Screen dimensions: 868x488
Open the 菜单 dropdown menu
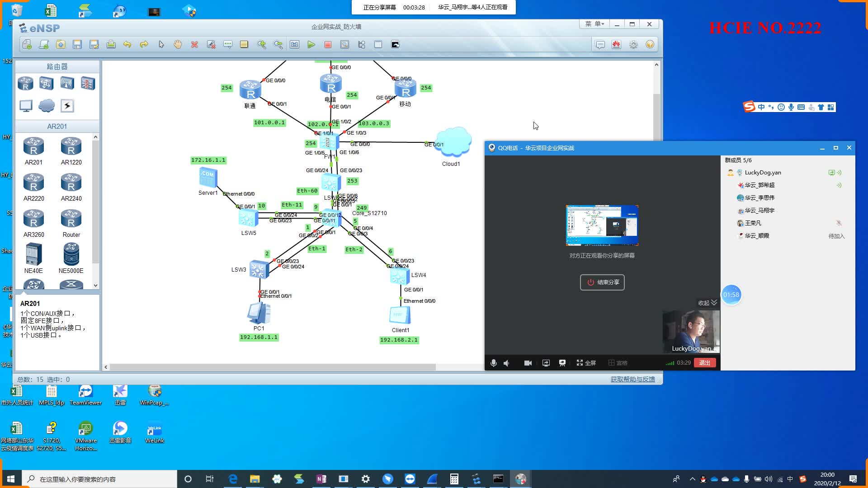[594, 24]
